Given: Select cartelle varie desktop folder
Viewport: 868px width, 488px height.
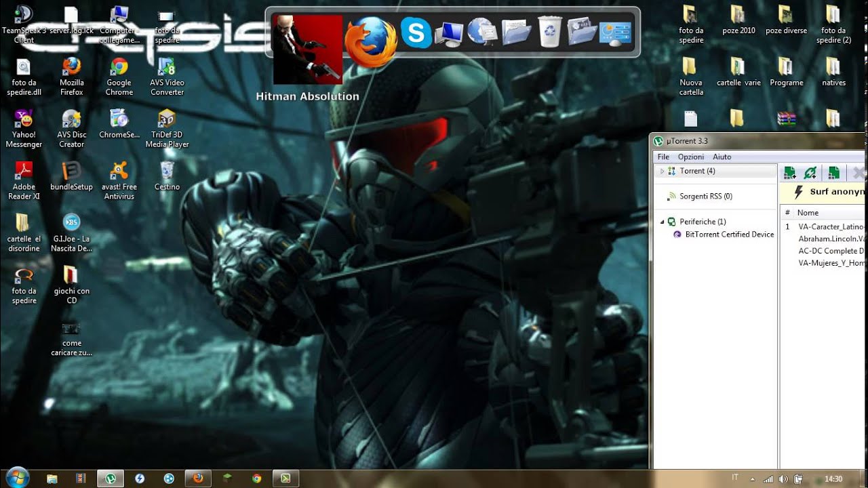Looking at the screenshot, I should click(x=738, y=73).
